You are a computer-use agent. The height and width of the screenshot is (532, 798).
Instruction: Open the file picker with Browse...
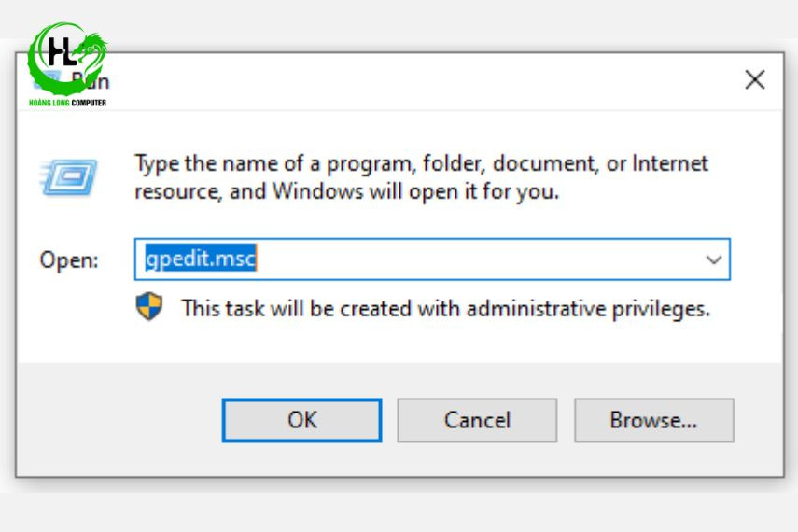[x=654, y=420]
